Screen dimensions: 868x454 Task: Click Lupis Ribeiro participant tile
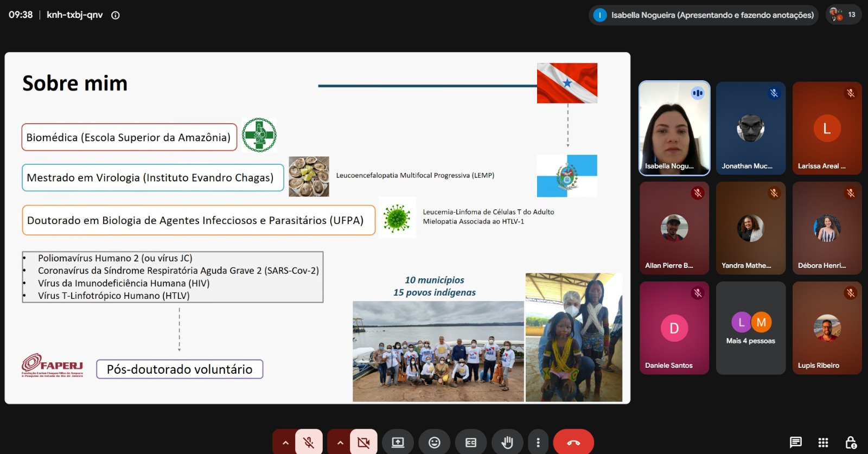[827, 328]
